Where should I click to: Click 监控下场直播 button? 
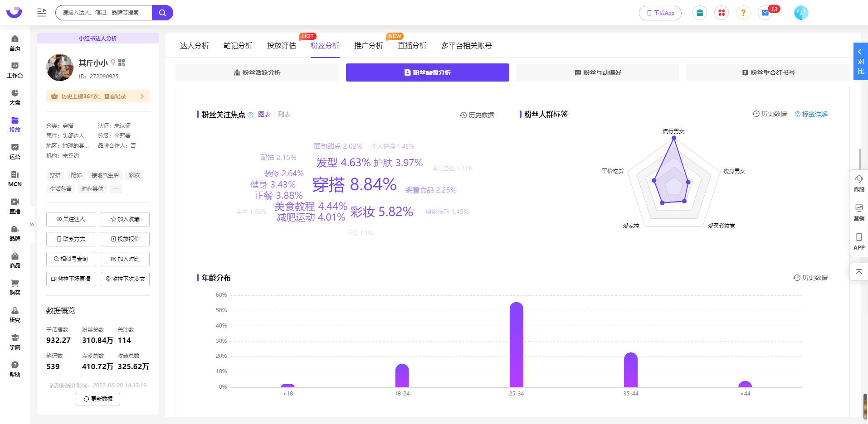pos(71,279)
